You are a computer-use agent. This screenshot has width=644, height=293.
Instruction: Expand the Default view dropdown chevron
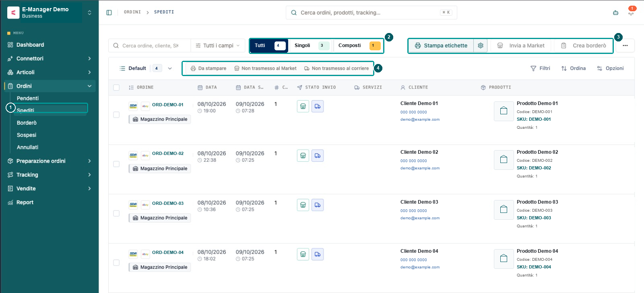(x=170, y=68)
